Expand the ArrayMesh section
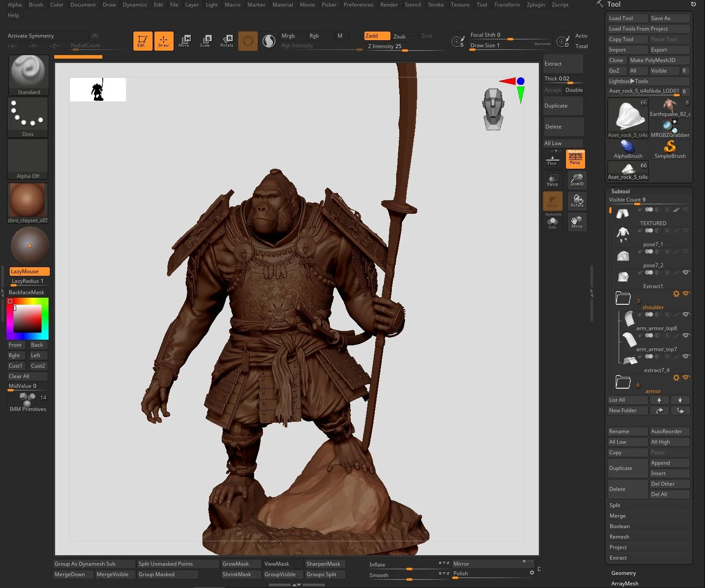705x588 pixels. (625, 584)
